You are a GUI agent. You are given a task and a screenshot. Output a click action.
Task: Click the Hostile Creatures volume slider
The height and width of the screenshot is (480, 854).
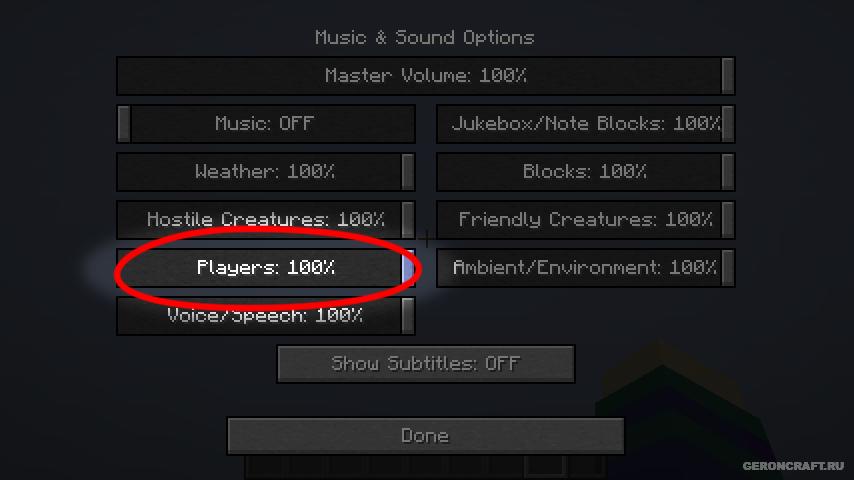click(266, 220)
